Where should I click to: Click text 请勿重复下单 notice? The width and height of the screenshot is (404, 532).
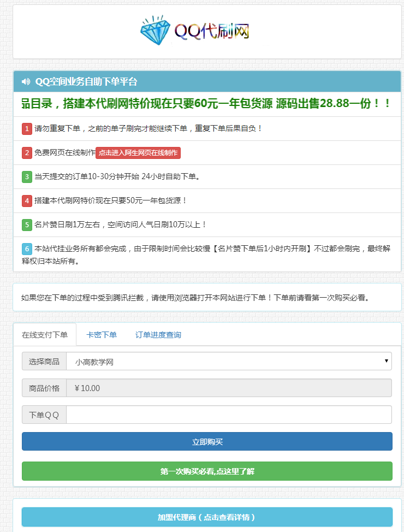tap(147, 128)
